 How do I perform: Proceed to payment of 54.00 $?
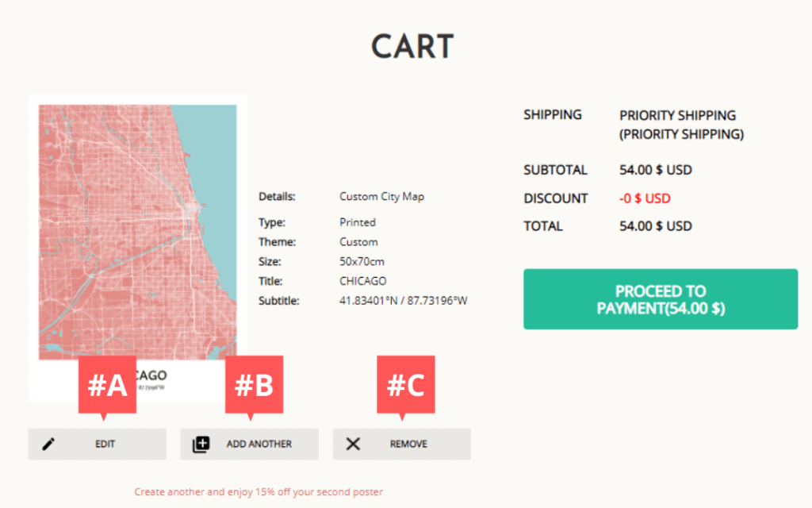[x=660, y=299]
